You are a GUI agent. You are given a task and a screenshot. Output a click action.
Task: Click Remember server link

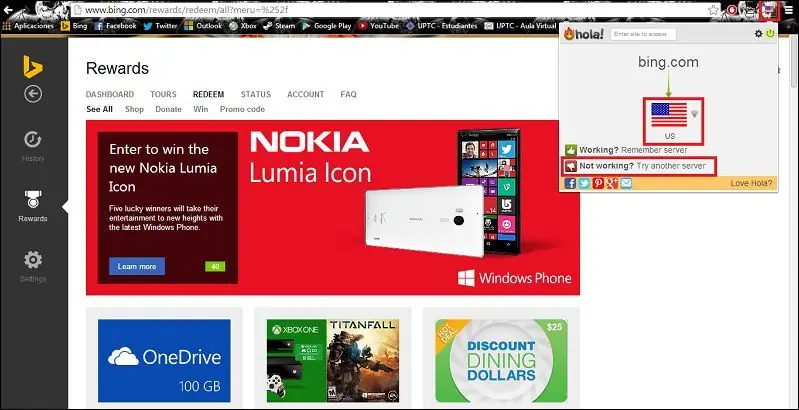(x=654, y=150)
